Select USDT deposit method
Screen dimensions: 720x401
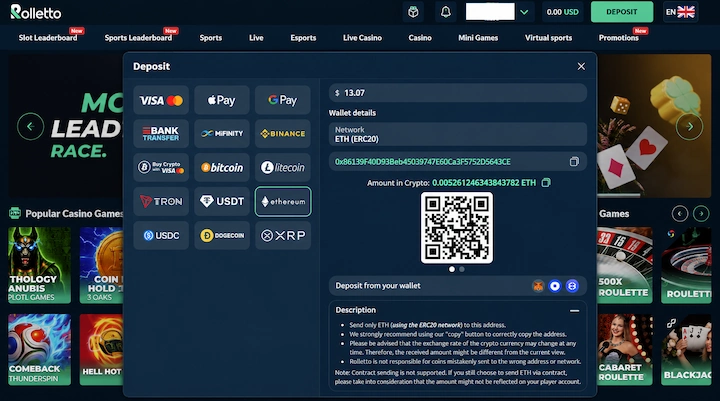(222, 201)
